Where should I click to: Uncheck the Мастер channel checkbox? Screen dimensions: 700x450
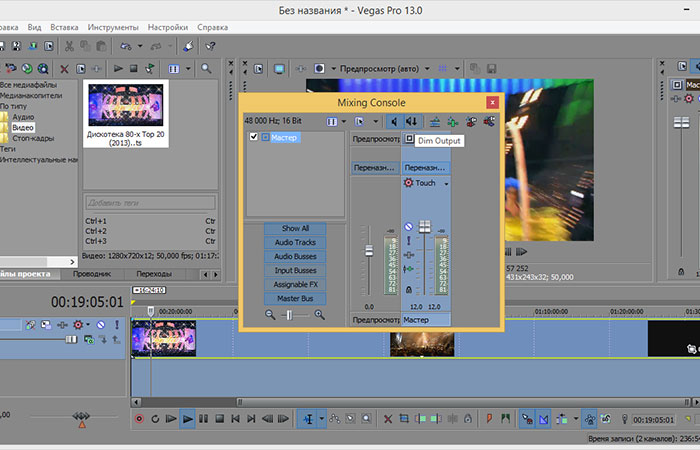pyautogui.click(x=254, y=137)
